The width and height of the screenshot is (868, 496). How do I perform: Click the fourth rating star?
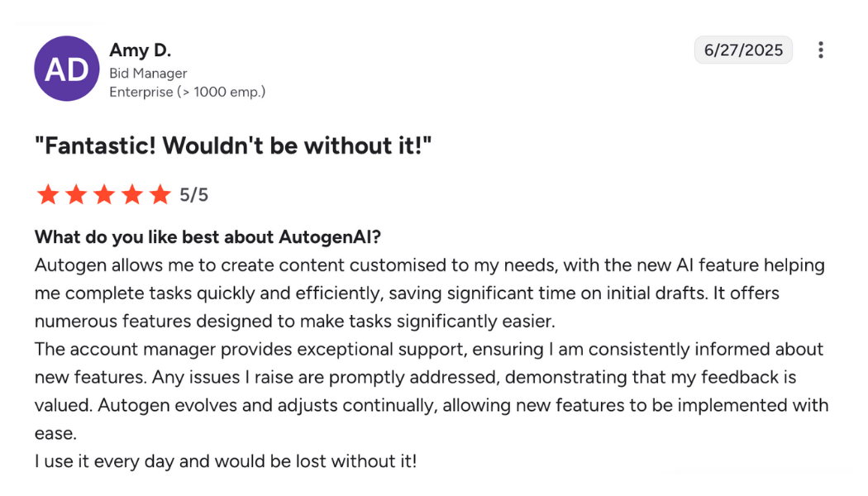132,195
